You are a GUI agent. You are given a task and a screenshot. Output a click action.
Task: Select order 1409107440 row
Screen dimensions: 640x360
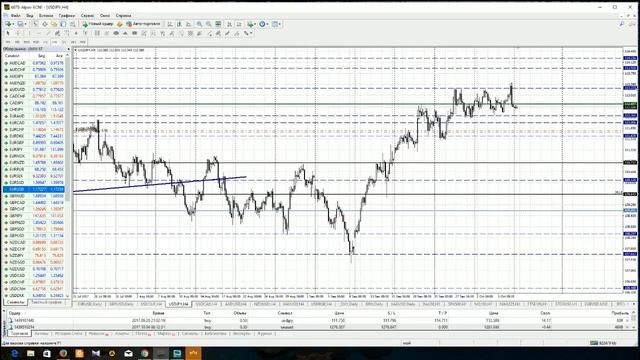pyautogui.click(x=318, y=321)
